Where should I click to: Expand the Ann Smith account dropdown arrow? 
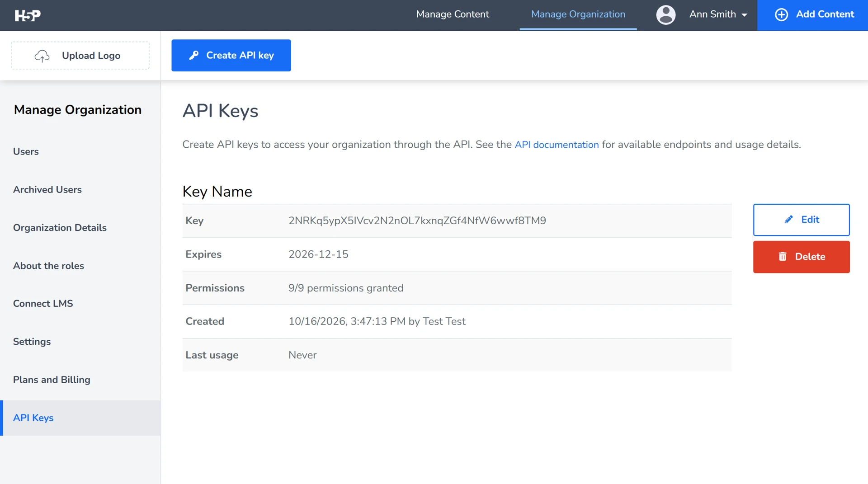(744, 15)
